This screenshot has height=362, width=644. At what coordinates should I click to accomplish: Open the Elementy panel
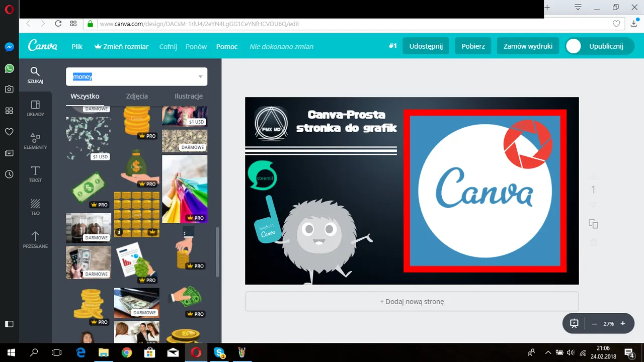35,141
